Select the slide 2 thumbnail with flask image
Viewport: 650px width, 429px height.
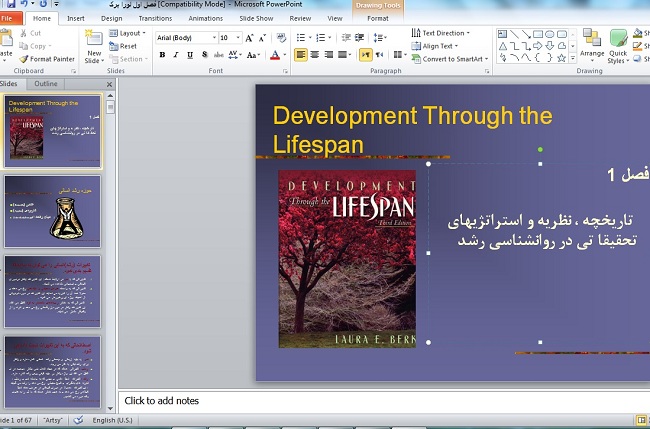53,211
